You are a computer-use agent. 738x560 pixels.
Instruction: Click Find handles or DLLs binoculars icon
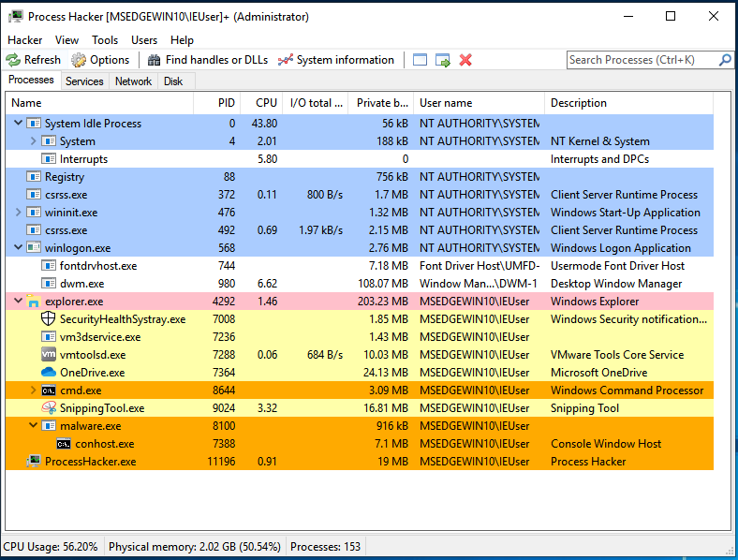tap(154, 60)
